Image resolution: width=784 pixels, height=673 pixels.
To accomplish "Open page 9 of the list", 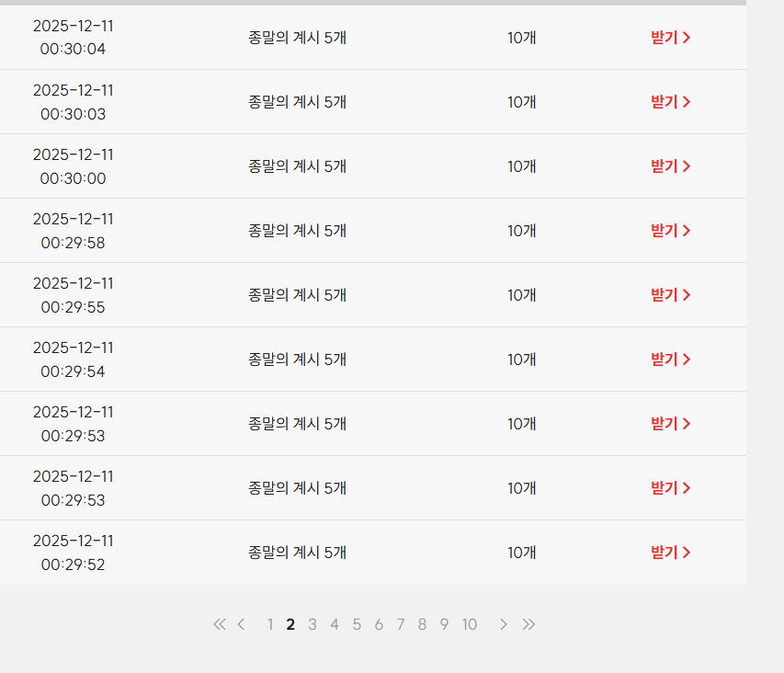I will [x=444, y=624].
